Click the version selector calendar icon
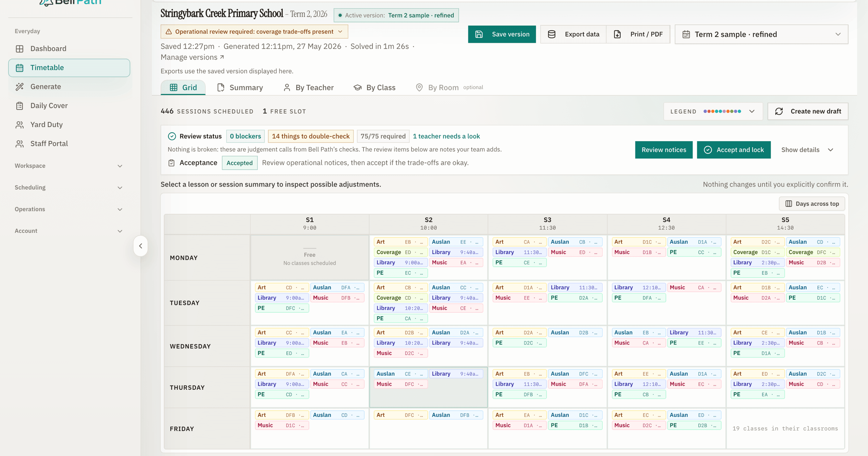Screen dimensions: 868x456 [686, 34]
